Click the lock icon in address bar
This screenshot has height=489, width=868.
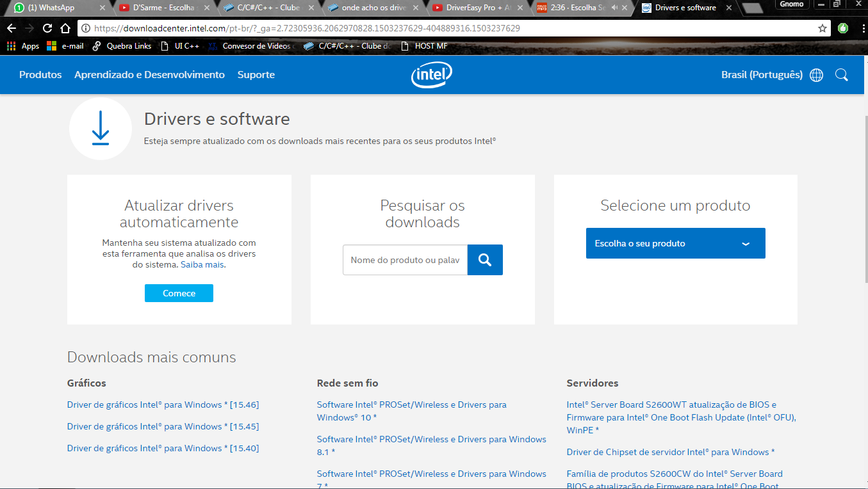coord(86,28)
